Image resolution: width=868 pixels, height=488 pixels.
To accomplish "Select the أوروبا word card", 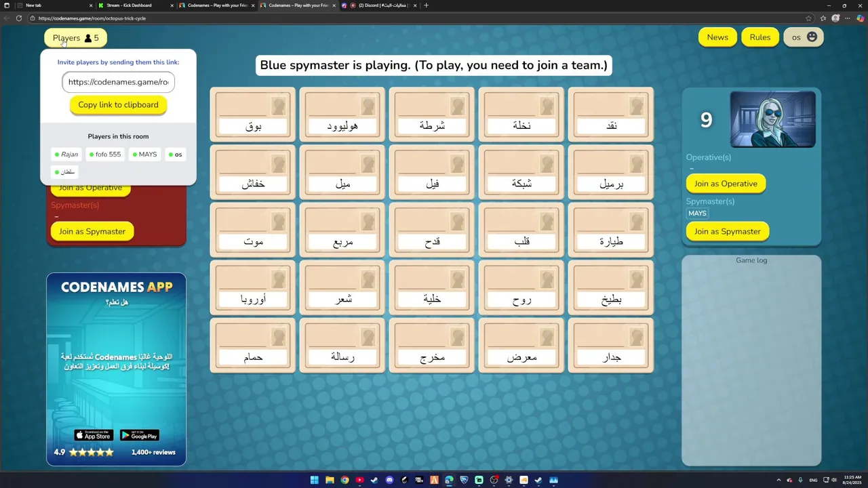I will (253, 287).
